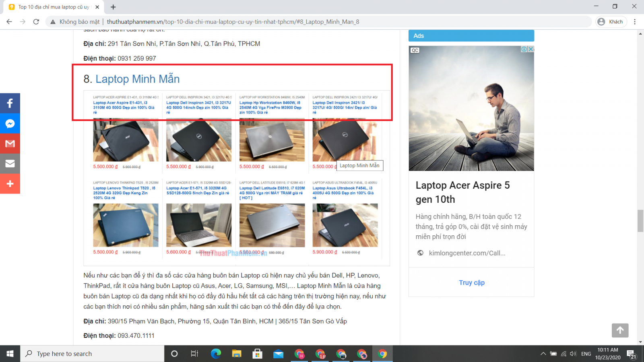Share page via Facebook sidebar icon
644x362 pixels.
[x=10, y=103]
